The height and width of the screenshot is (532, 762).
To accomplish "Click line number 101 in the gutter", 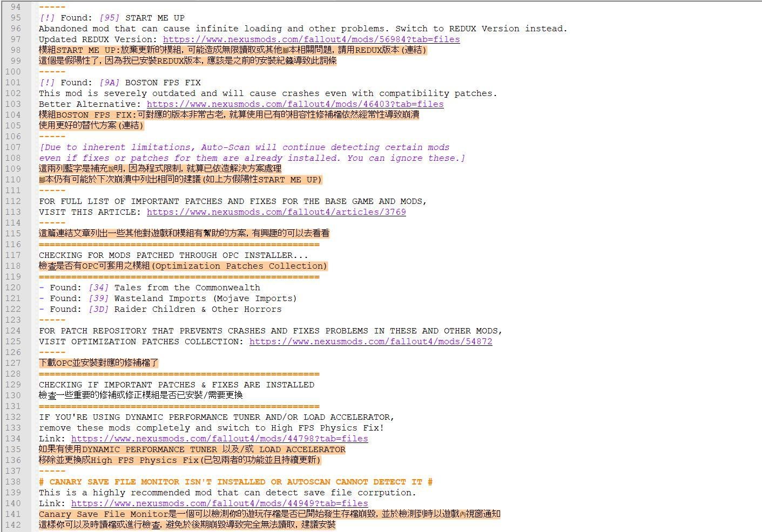I will [14, 83].
